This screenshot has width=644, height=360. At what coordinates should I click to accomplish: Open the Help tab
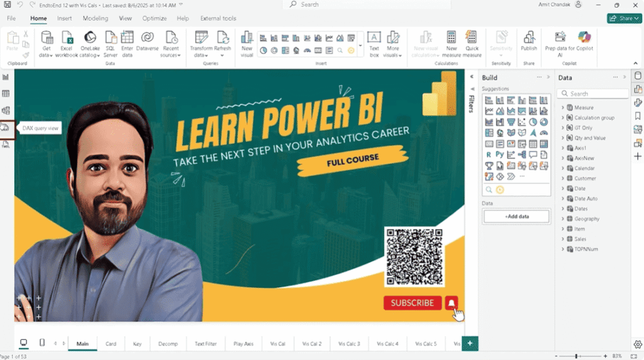coord(183,18)
